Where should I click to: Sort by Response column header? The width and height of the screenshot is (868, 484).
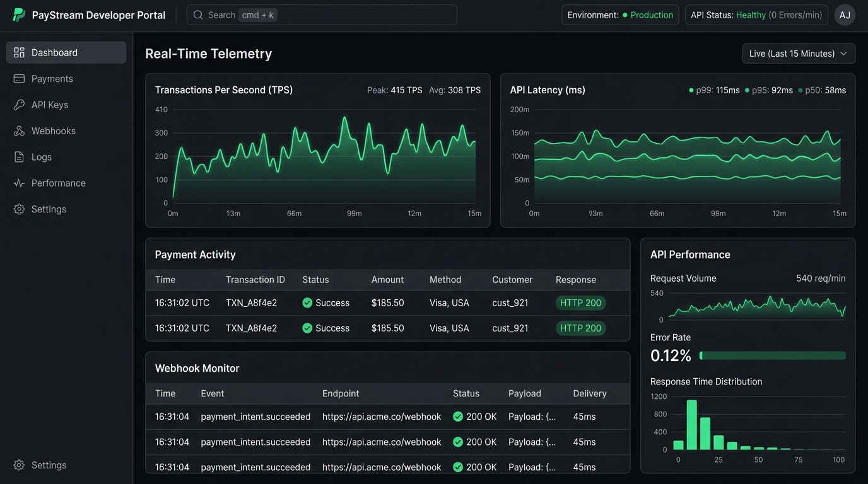click(576, 280)
